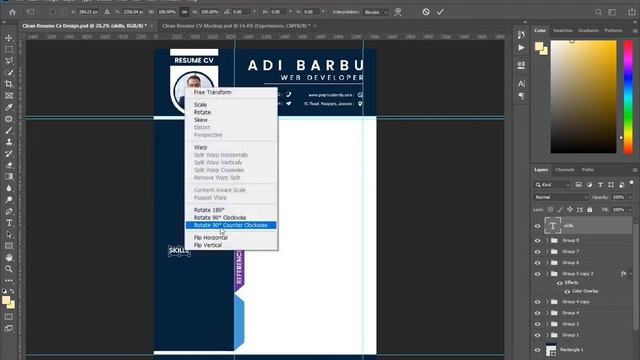Switch to Clean Resume CV Mockup.psd tab

236,26
